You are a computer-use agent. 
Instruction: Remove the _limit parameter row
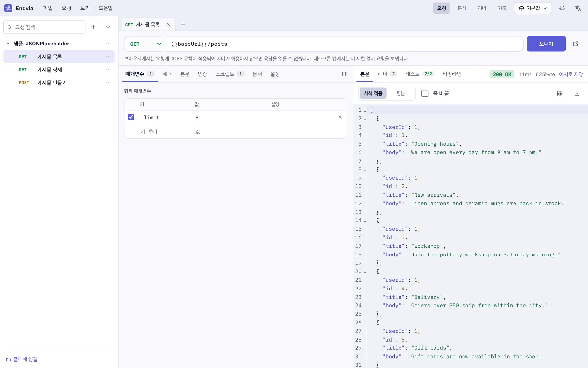point(340,117)
